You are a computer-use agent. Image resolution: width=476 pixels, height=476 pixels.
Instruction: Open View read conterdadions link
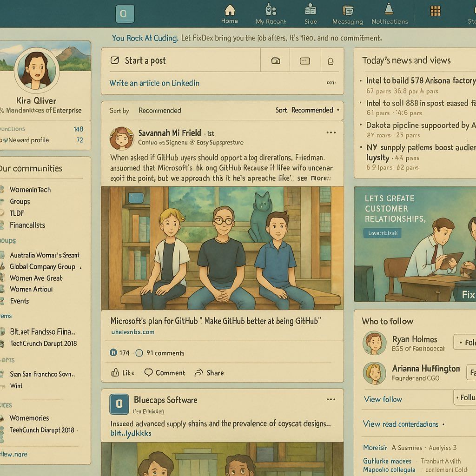pos(400,424)
